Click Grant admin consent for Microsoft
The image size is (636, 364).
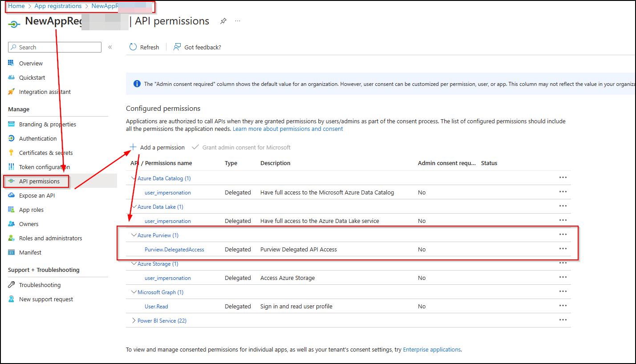[x=241, y=147]
